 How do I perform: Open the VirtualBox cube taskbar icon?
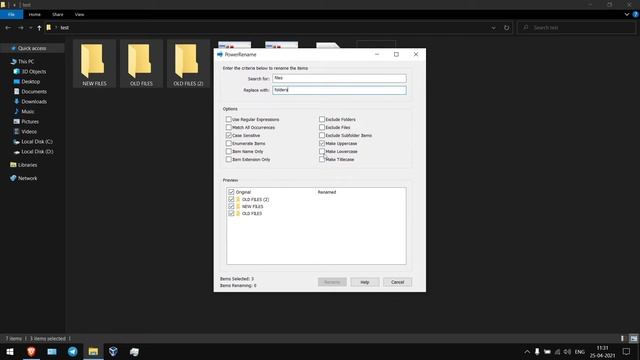click(113, 351)
